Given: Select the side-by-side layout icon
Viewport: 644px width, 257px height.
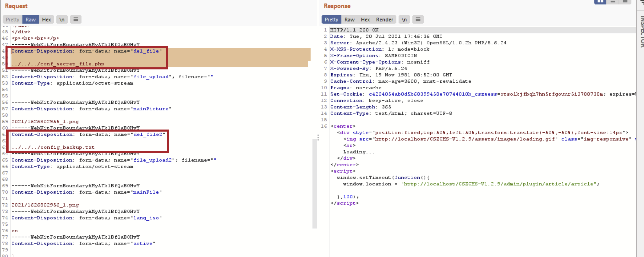Looking at the screenshot, I should (x=600, y=2).
